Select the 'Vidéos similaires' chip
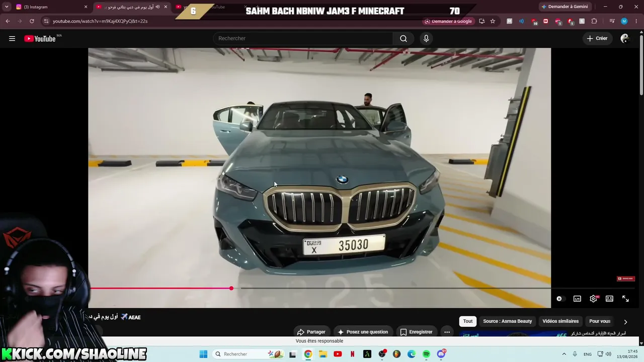Viewport: 644px width, 362px height. [x=560, y=321]
